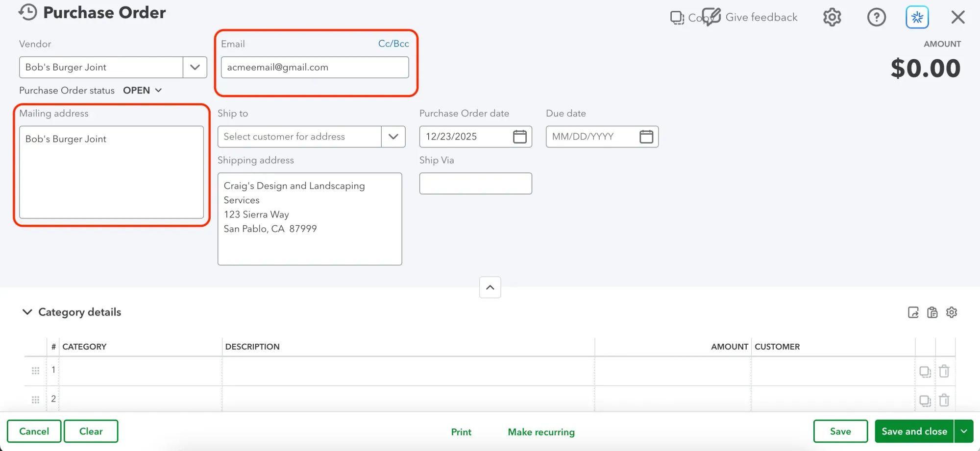Delete line 2 with the trash icon
The height and width of the screenshot is (451, 980).
945,400
